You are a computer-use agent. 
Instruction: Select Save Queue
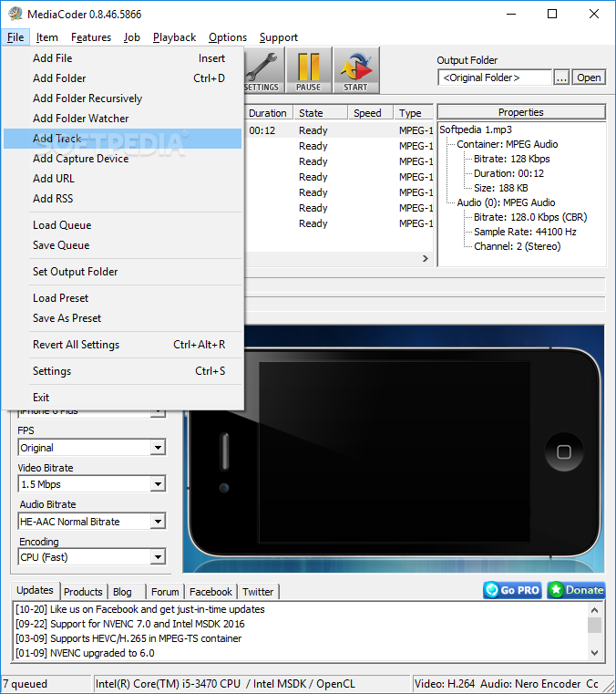(x=122, y=245)
